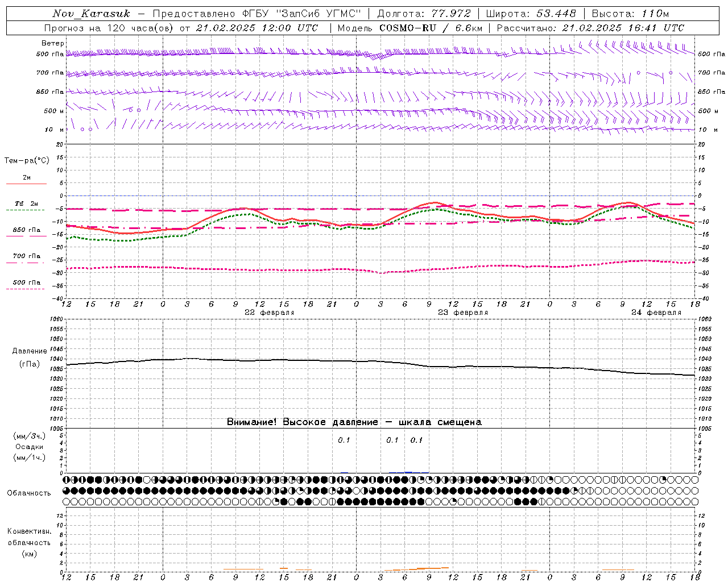Click the Широта: 53.448 header field

[531, 14]
